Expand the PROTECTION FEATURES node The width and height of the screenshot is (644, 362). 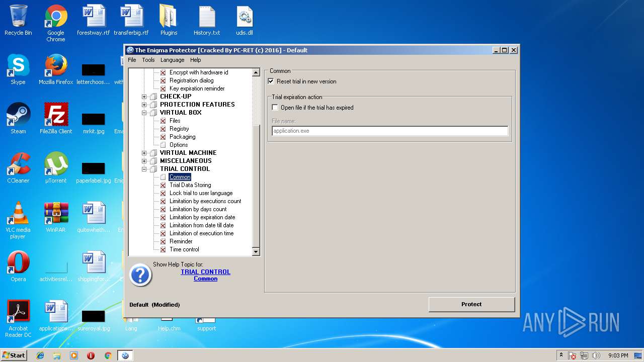(x=144, y=105)
